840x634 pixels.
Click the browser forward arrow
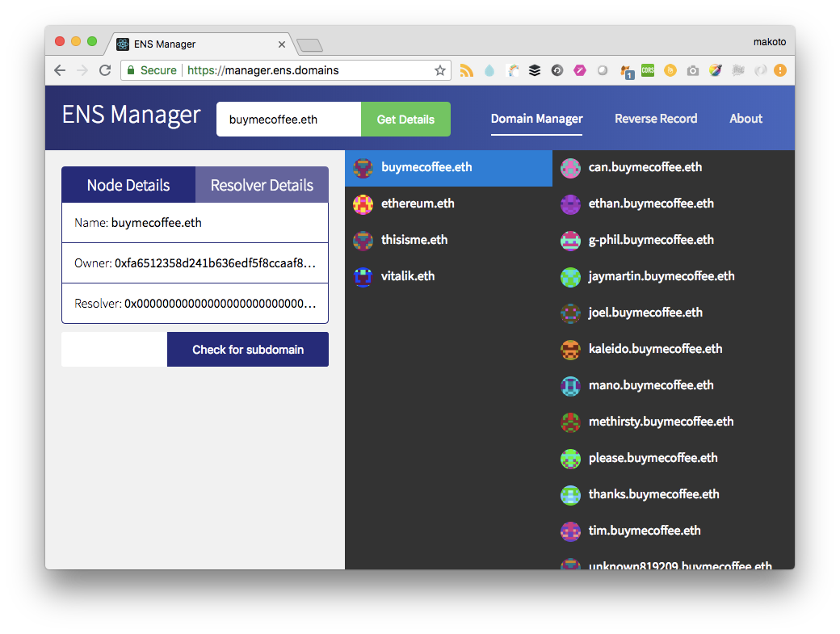(x=82, y=70)
